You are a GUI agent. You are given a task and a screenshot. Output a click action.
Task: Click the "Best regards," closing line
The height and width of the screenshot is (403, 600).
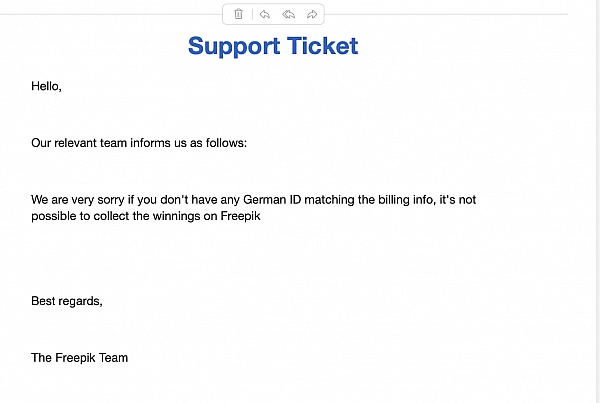[x=67, y=301]
